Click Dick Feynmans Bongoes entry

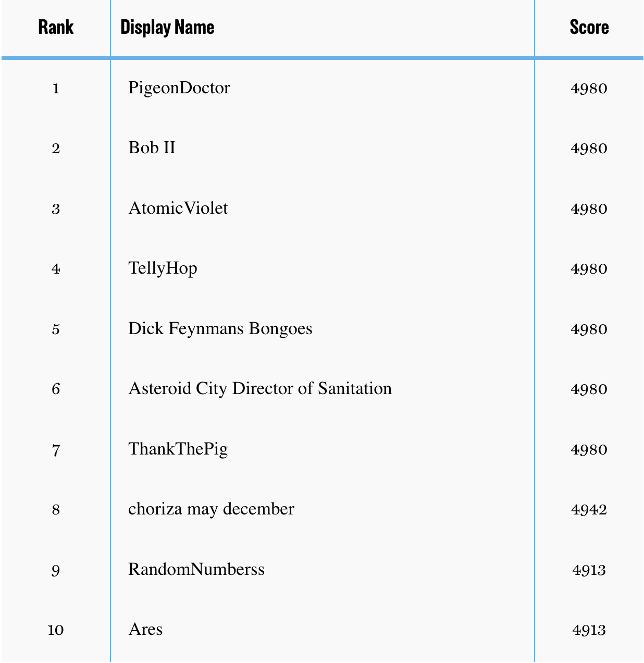click(220, 329)
